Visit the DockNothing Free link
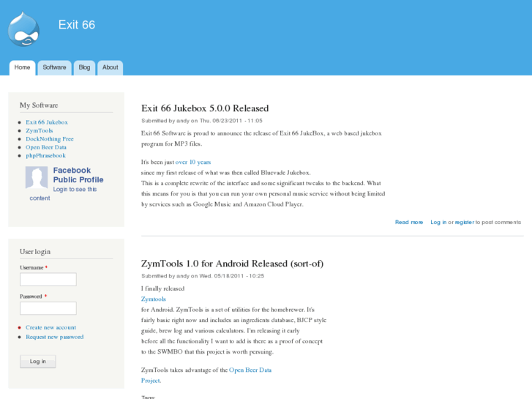This screenshot has width=532, height=399. [x=50, y=139]
